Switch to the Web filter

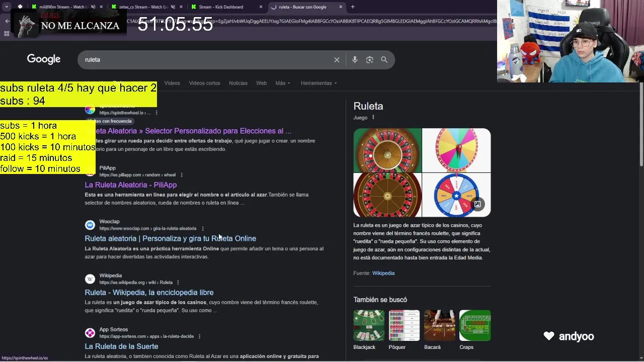pos(261,83)
